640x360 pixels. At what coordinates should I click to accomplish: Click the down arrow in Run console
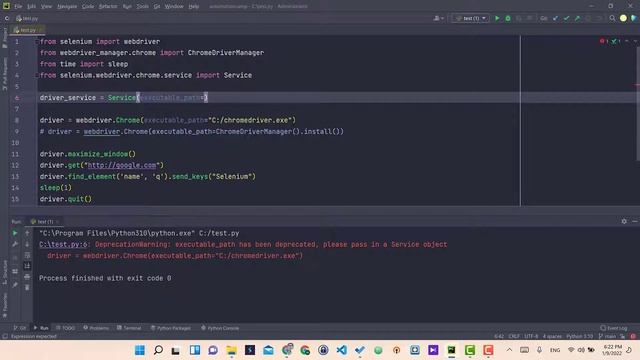coord(27,244)
